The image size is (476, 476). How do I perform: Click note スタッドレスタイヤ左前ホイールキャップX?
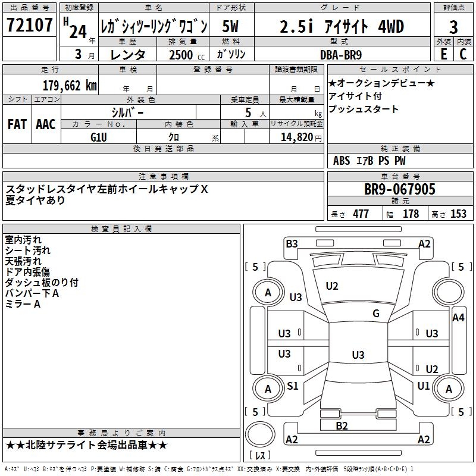coord(107,189)
